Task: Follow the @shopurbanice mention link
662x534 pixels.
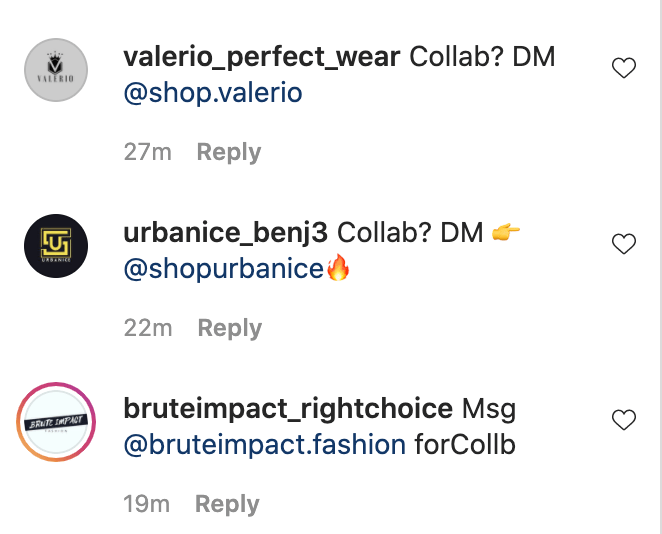Action: 224,269
